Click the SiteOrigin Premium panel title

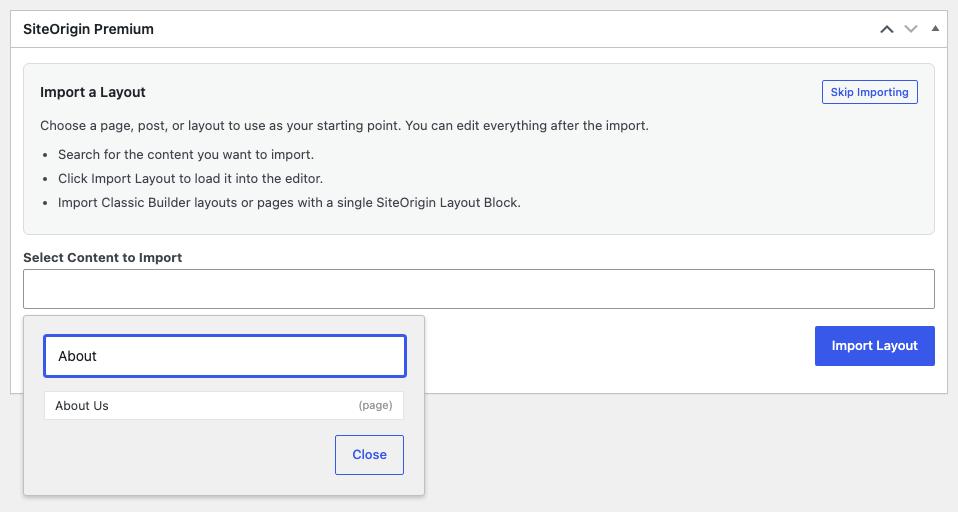point(89,29)
